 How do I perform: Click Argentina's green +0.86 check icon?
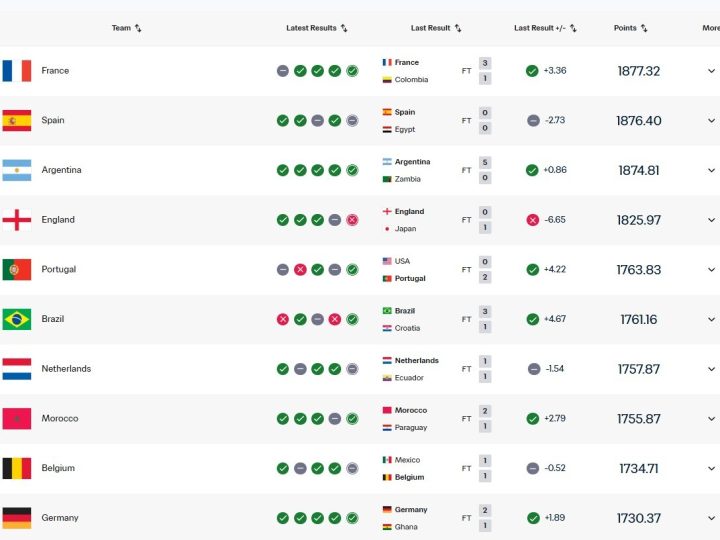pos(533,170)
